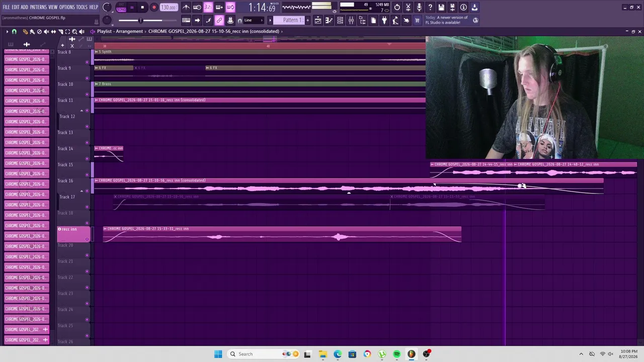Open the playlist options menu arrow
This screenshot has width=644, height=362.
pos(7,32)
